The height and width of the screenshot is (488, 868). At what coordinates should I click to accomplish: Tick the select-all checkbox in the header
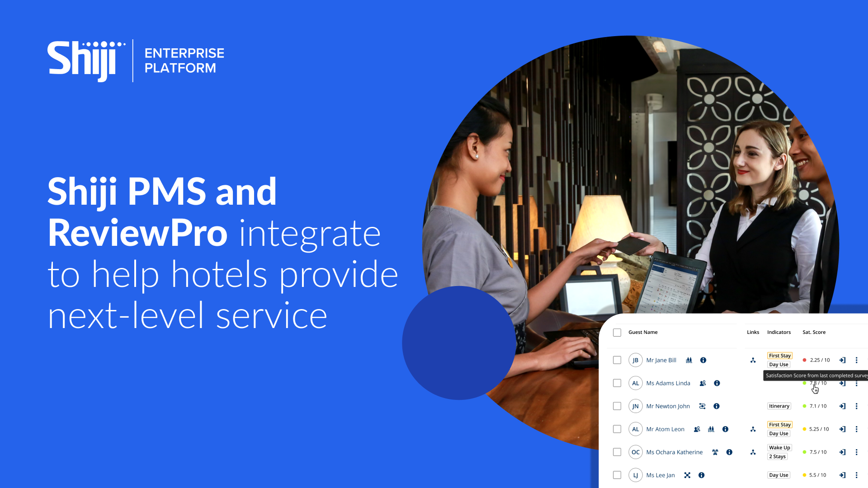(x=617, y=333)
